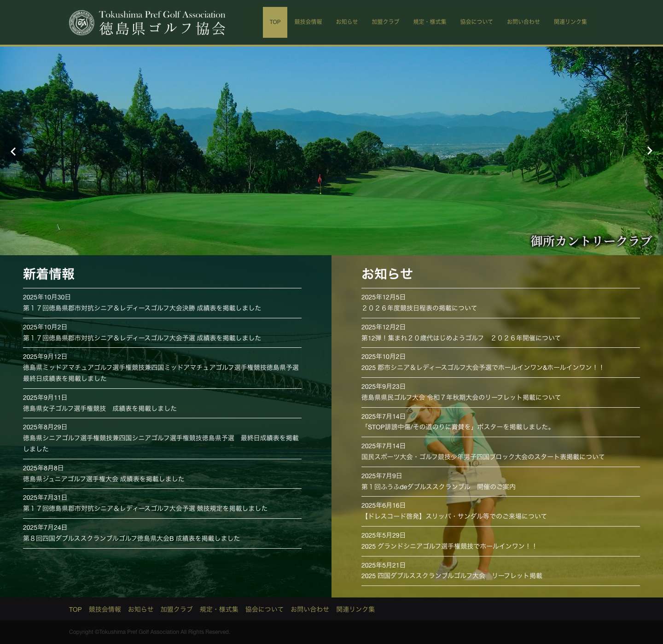Open the STOP誹謗中傷 poster announcement
Image resolution: width=663 pixels, height=644 pixels.
[x=457, y=427]
